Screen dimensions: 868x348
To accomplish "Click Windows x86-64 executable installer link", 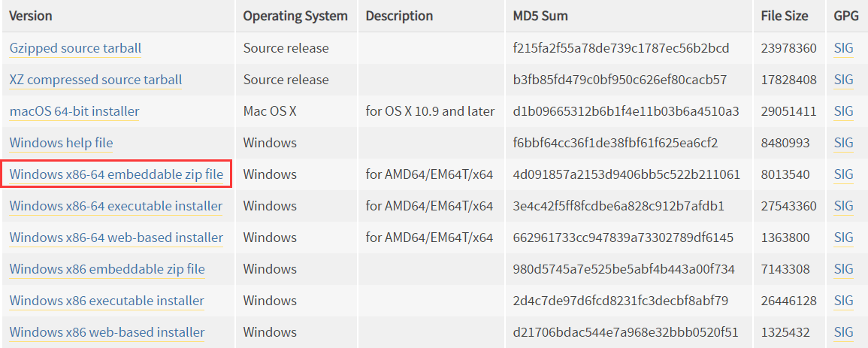I will 116,206.
